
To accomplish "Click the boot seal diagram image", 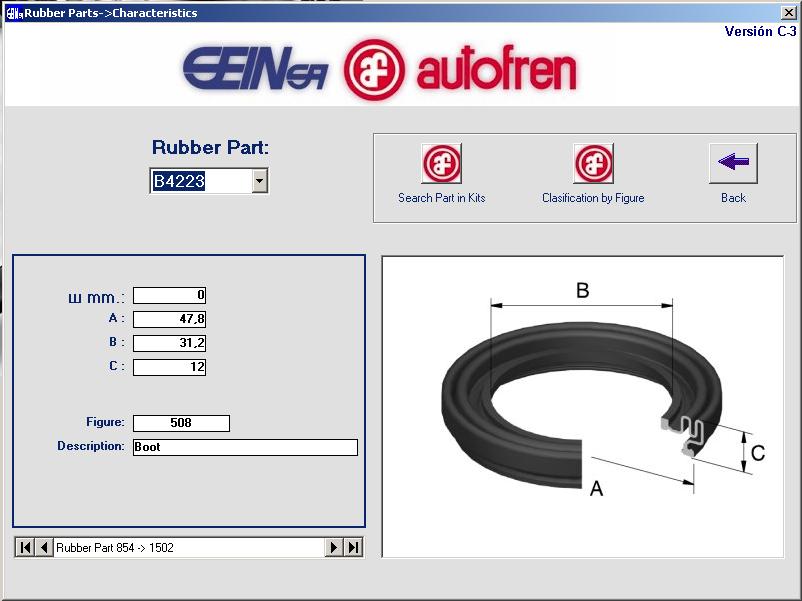I will click(583, 407).
